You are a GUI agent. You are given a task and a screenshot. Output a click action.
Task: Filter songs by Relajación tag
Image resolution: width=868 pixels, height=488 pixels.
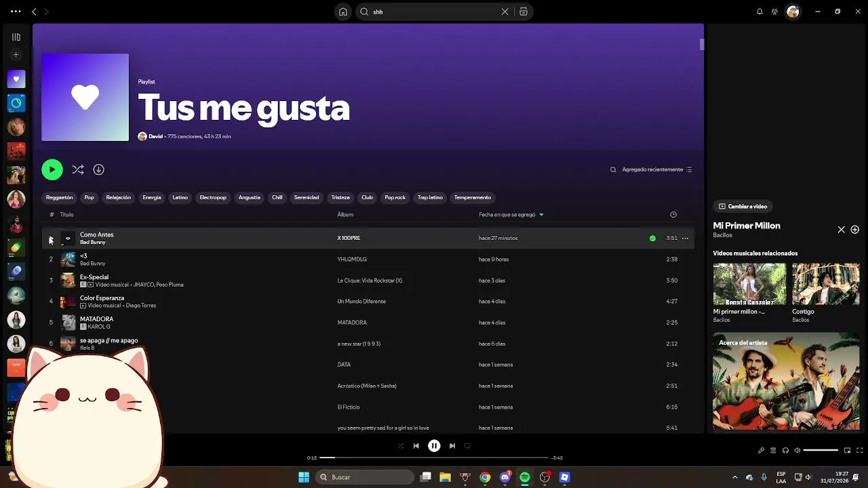(x=118, y=197)
